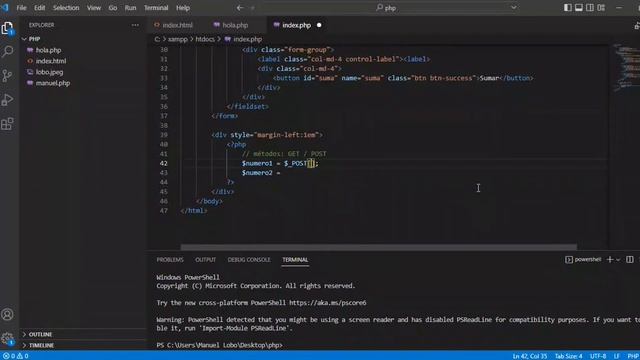
Task: Open manuel.php in the Explorer tree
Action: point(53,83)
